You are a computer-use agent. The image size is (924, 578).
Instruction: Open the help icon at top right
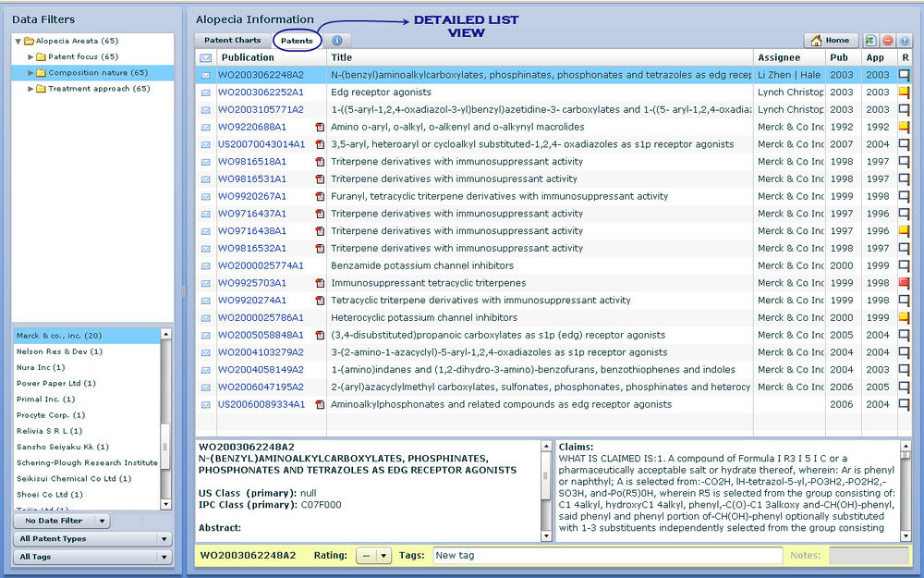[x=905, y=41]
